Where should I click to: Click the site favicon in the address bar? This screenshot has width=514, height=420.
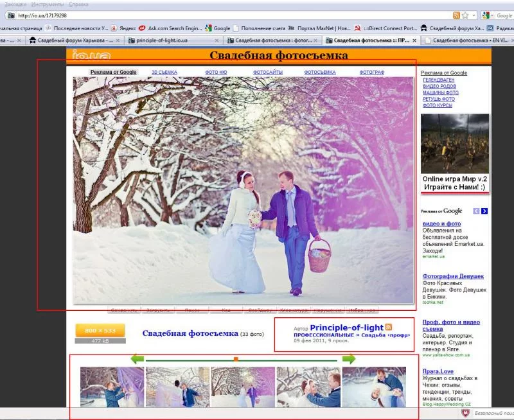click(11, 15)
